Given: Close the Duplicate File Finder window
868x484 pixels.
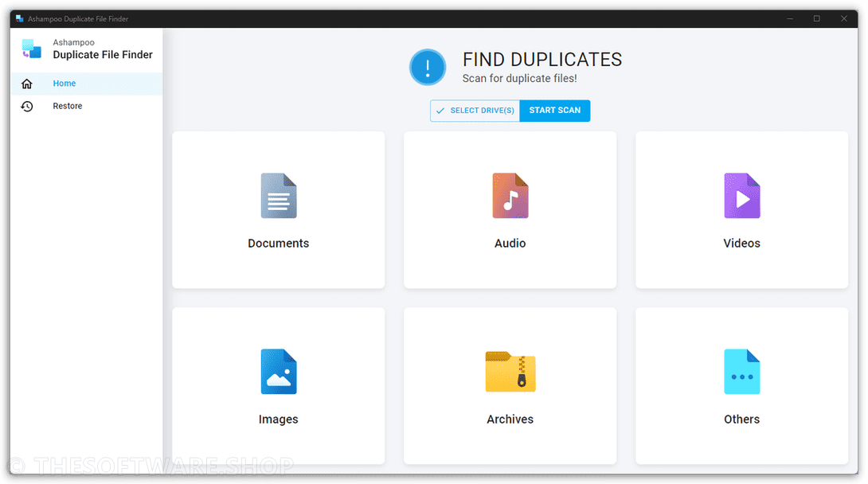Looking at the screenshot, I should point(843,19).
